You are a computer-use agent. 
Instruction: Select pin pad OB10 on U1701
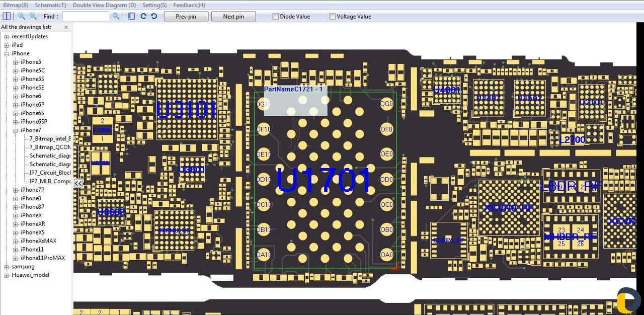[264, 230]
